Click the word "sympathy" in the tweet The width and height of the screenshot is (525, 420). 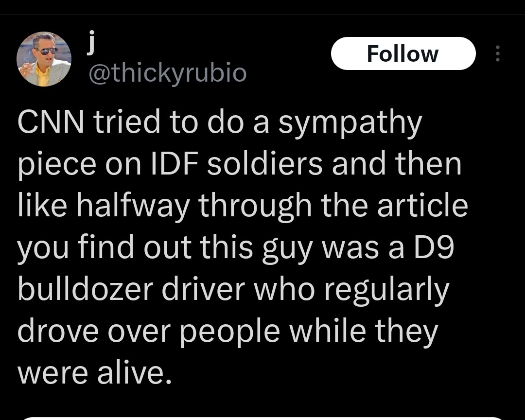350,124
